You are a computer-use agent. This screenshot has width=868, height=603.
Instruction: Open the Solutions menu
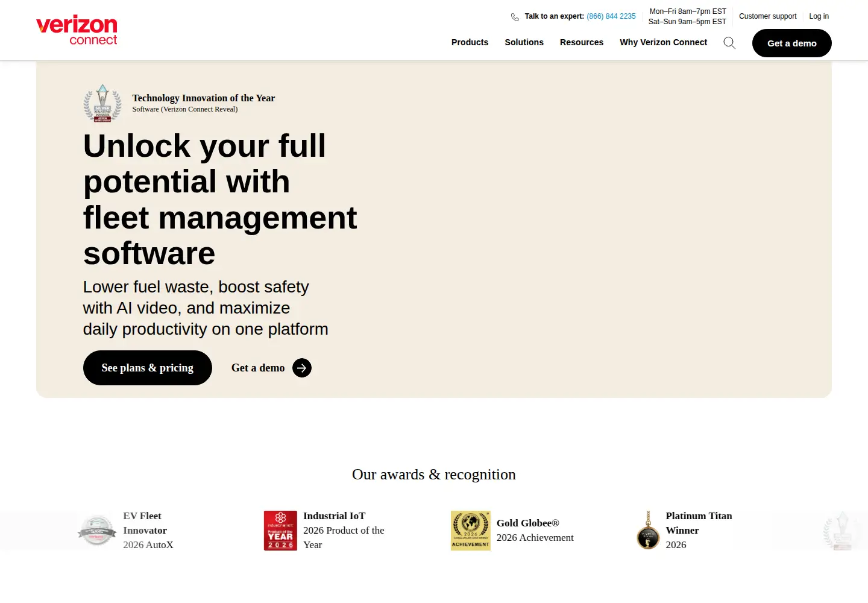tap(524, 42)
